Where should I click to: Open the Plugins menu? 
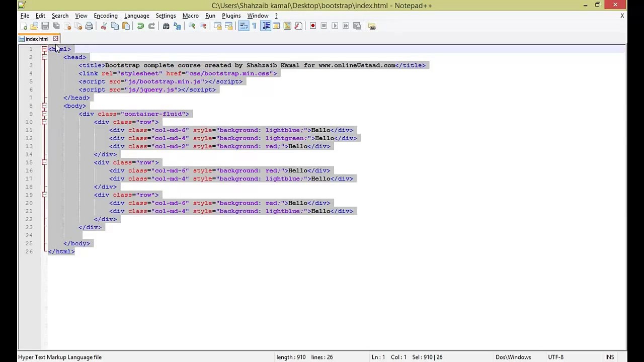click(x=231, y=16)
